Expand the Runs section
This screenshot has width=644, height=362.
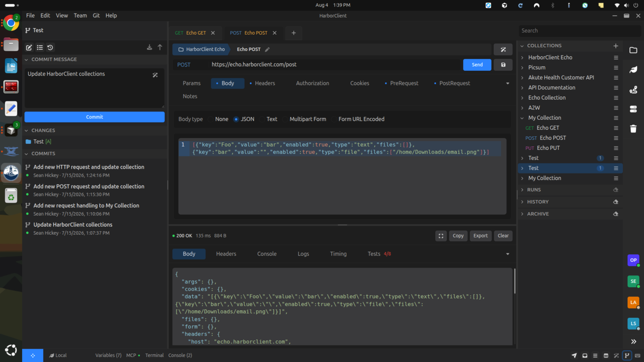522,190
